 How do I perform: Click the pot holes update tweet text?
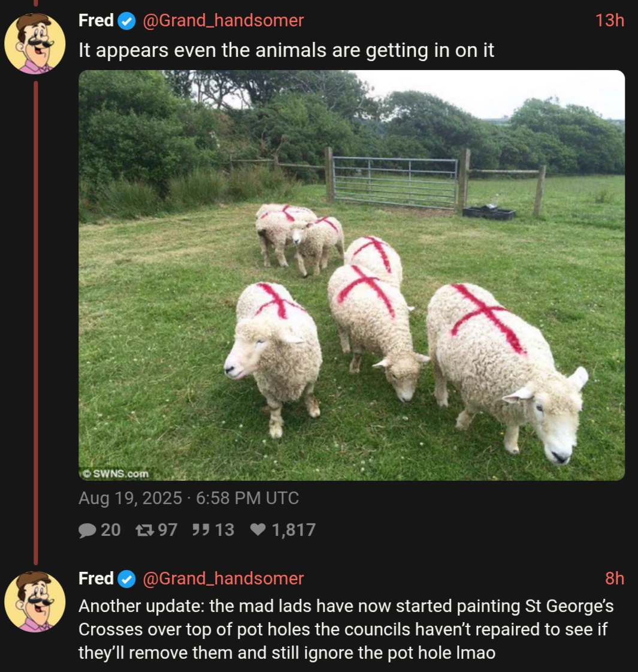click(346, 629)
